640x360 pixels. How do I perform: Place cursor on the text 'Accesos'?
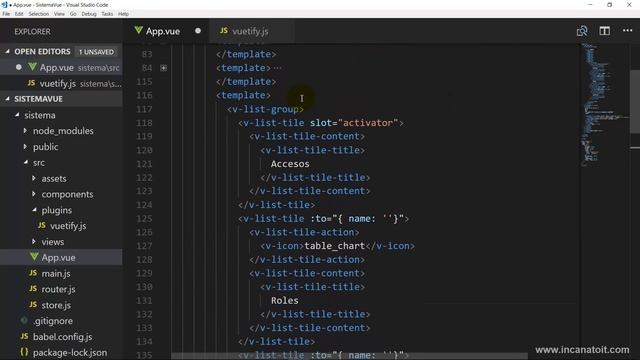[x=290, y=164]
